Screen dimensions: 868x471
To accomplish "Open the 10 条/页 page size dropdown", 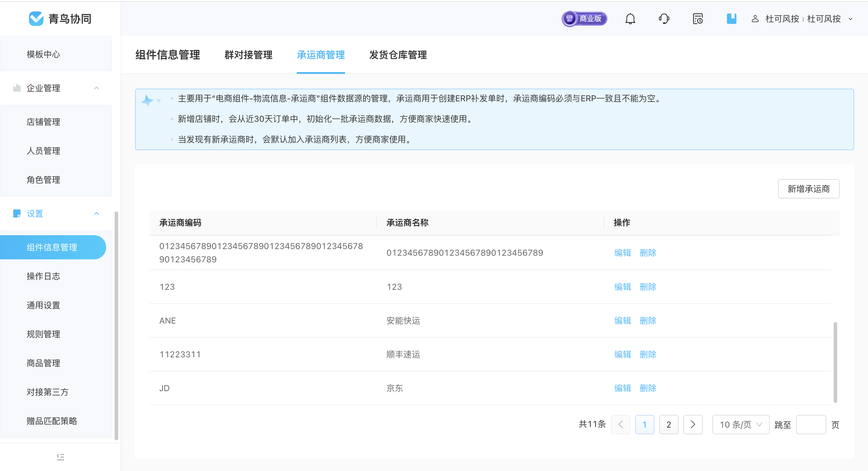I will tap(741, 425).
